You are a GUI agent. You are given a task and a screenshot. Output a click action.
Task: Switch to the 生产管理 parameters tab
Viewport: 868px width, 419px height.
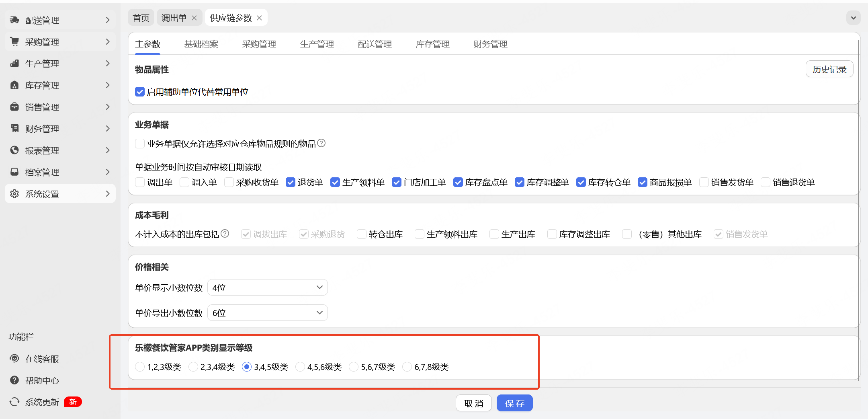point(317,44)
